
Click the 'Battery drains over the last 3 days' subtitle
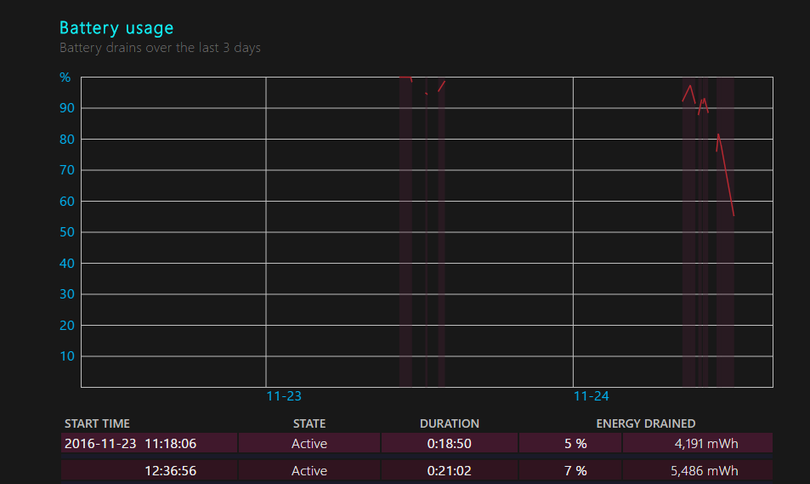click(160, 48)
